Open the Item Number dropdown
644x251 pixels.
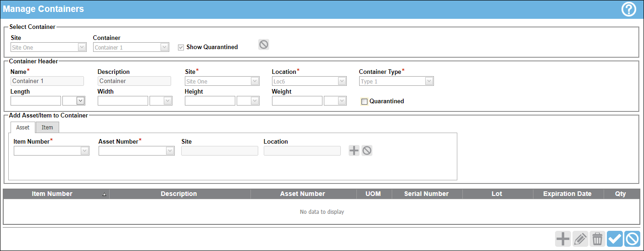(x=84, y=151)
